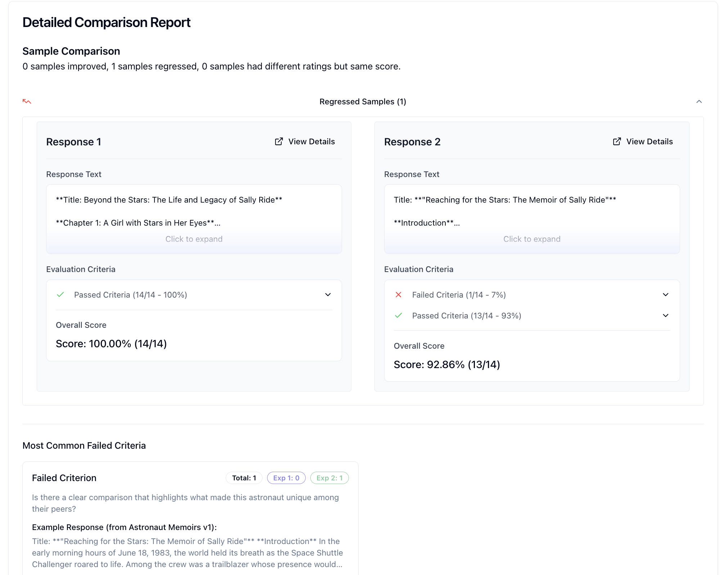Screen dimensions: 728x575
Task: Click the Regressed Samples (1) header
Action: 363,101
